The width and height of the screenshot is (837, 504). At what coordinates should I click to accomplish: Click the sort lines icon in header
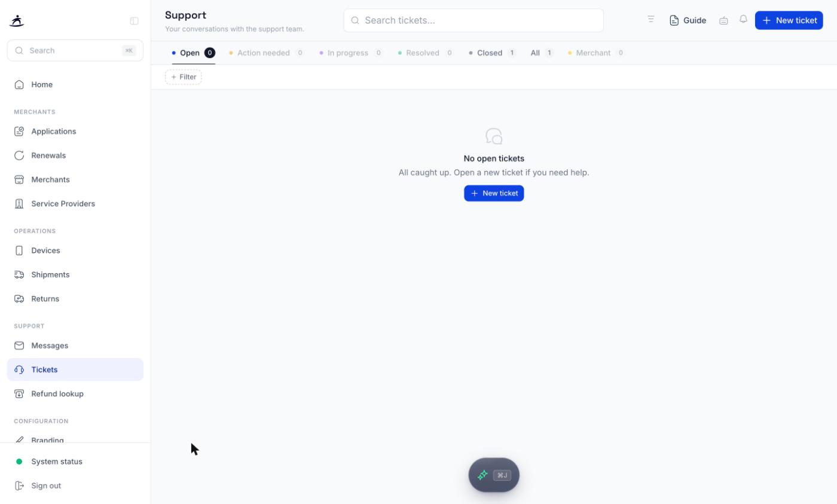coord(651,20)
